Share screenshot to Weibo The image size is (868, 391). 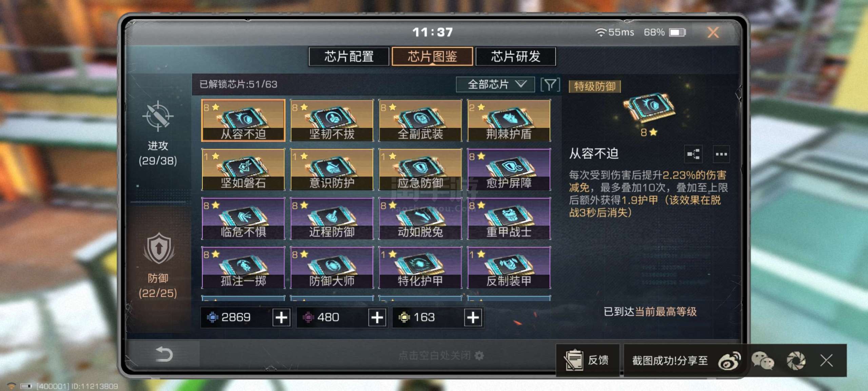point(729,360)
